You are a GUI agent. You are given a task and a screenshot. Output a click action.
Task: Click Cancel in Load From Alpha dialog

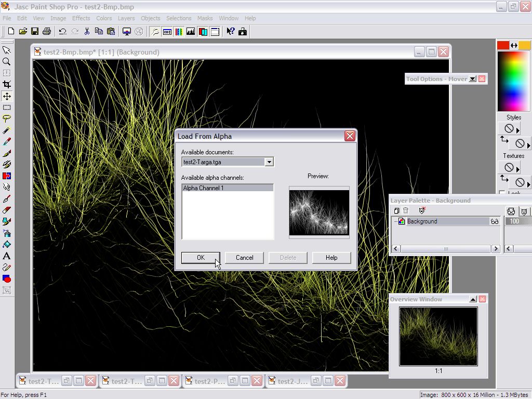click(244, 258)
